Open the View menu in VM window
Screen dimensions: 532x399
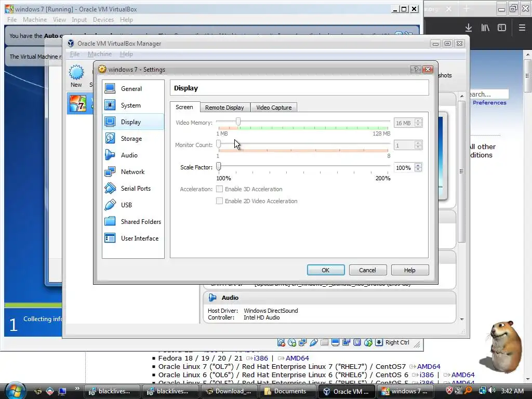coord(59,20)
